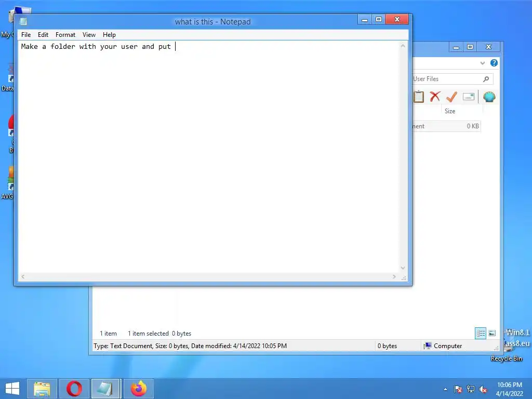Switch Explorer to Details view
This screenshot has width=532, height=399.
(x=481, y=333)
